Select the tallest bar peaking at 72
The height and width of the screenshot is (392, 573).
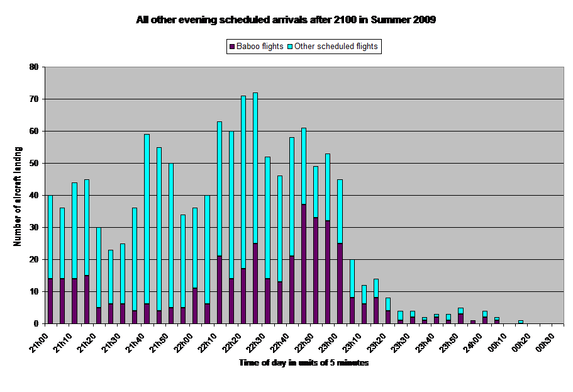(x=255, y=208)
